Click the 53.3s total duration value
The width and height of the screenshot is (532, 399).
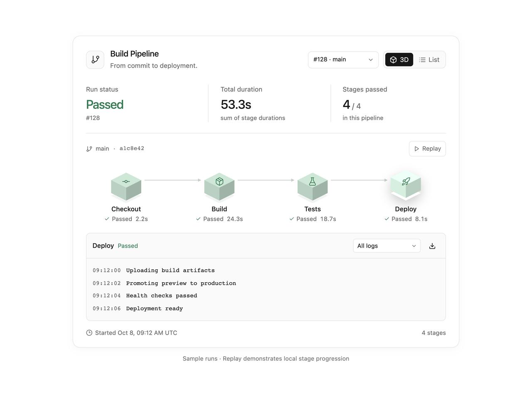[x=236, y=105]
